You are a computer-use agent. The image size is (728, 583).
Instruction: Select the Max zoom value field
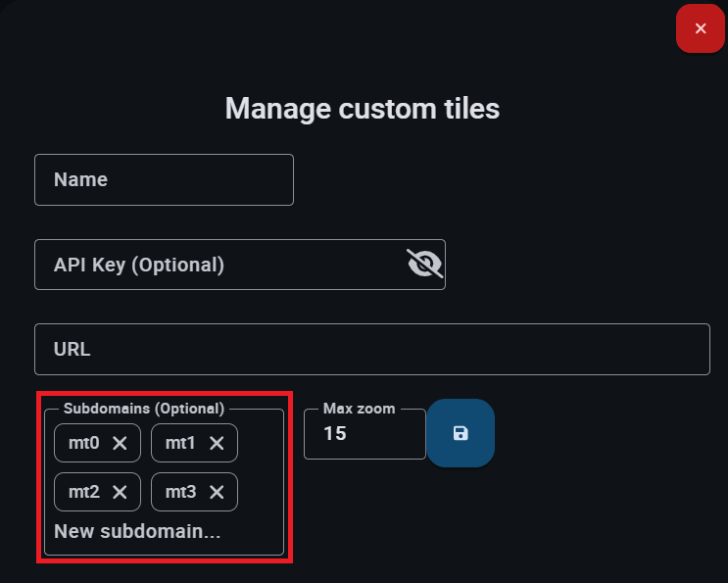363,434
